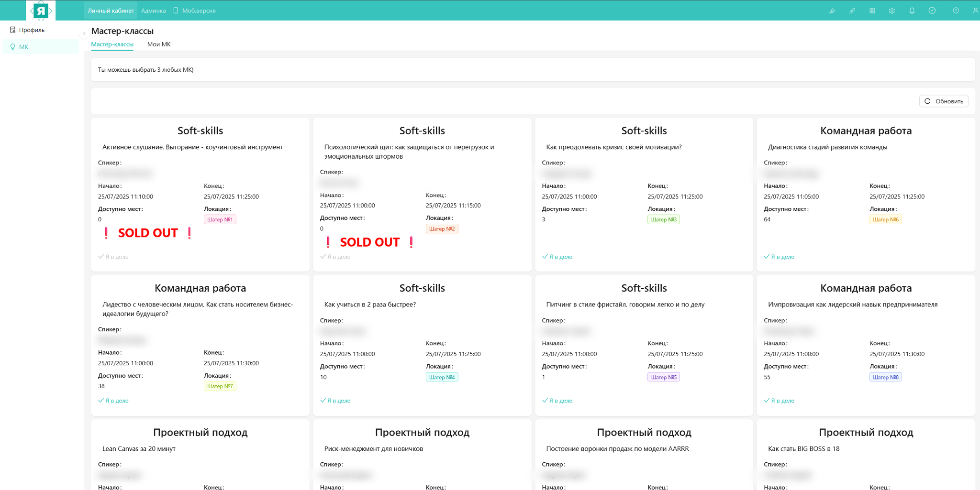
Task: Open notifications bell icon
Action: 912,11
